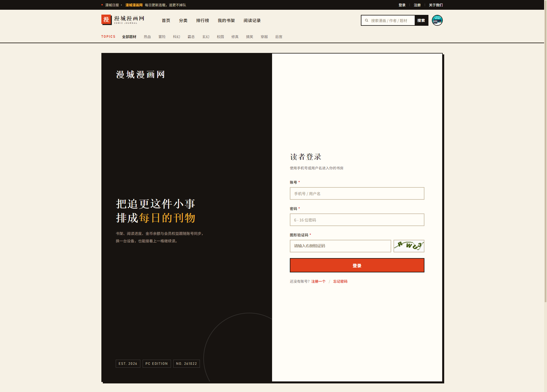Image resolution: width=547 pixels, height=392 pixels.
Task: Click the magnifier icon in search box
Action: (366, 20)
